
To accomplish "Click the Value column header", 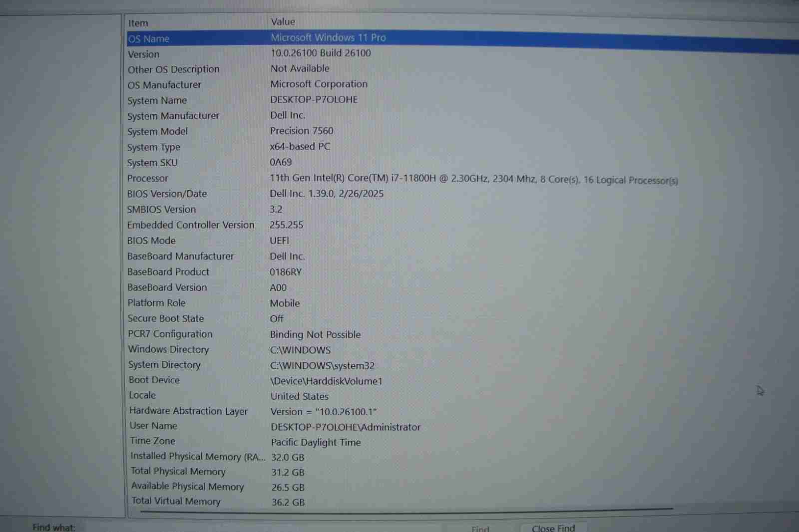I will (283, 22).
